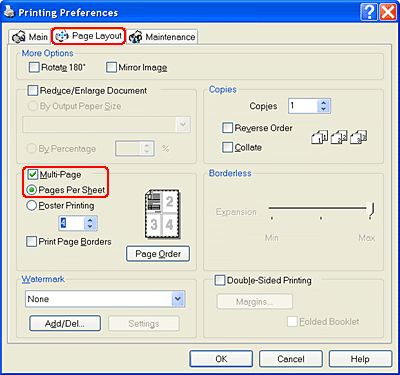Viewport: 400px width, 375px height.
Task: Select the Poster Printing radio button
Action: [31, 205]
